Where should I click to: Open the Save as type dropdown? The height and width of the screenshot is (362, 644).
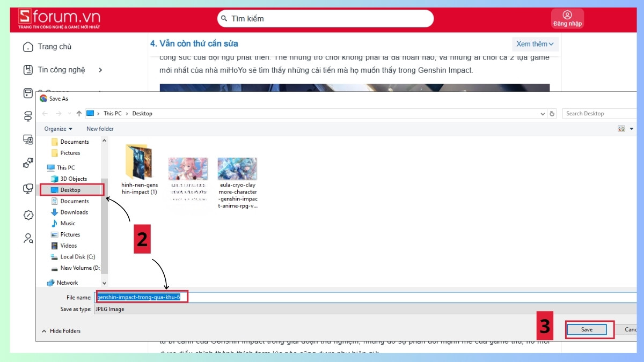point(366,309)
